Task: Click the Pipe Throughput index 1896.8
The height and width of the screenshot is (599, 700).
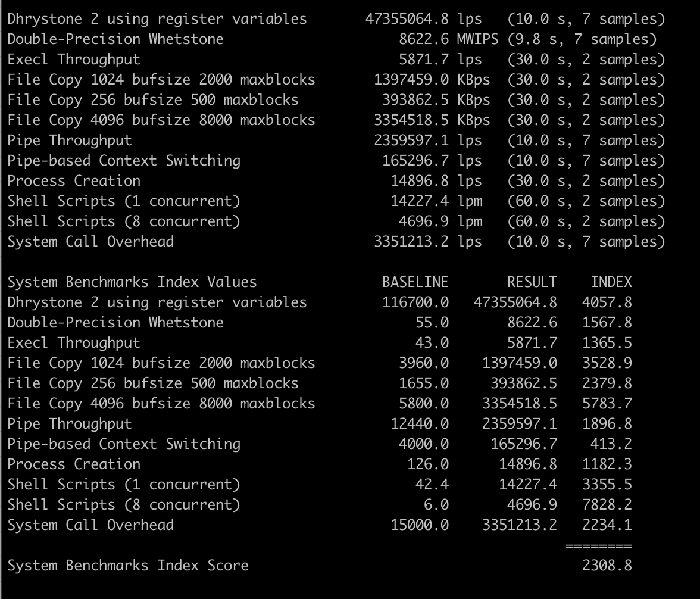Action: (607, 423)
